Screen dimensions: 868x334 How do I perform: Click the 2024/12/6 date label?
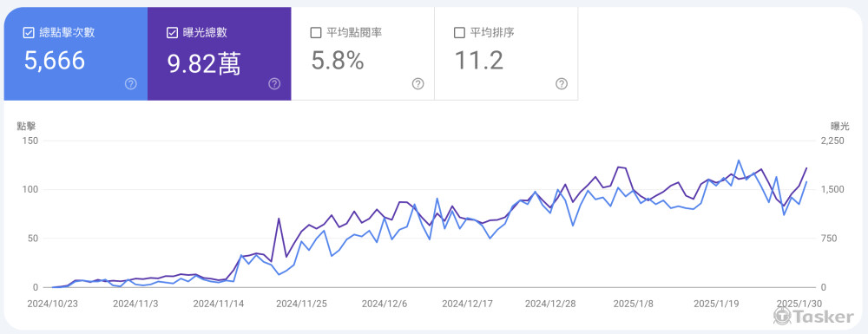[385, 305]
